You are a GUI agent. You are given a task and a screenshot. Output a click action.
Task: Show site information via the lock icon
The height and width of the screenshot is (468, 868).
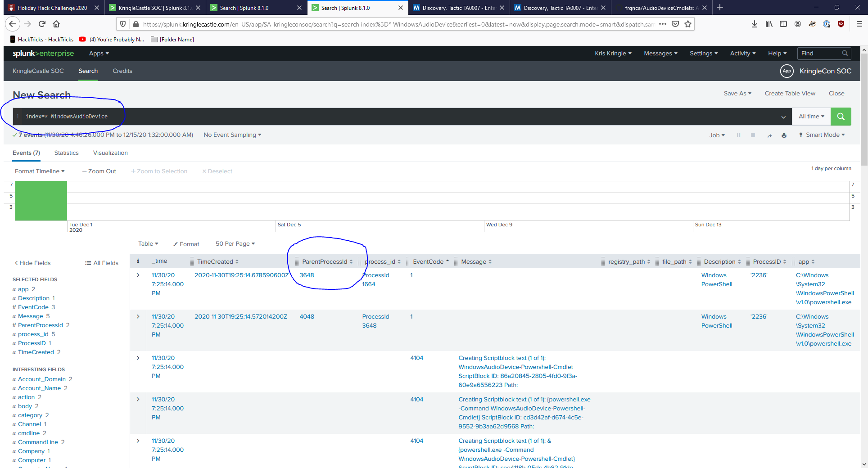(x=136, y=24)
